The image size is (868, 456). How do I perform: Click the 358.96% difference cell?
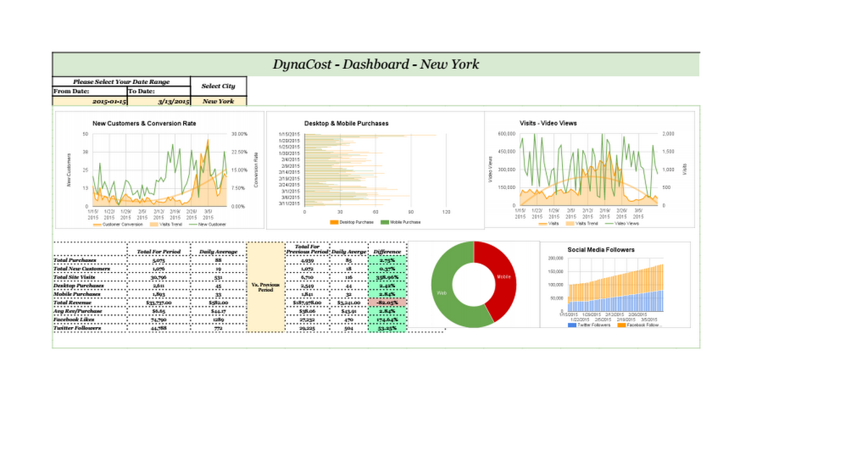387,277
